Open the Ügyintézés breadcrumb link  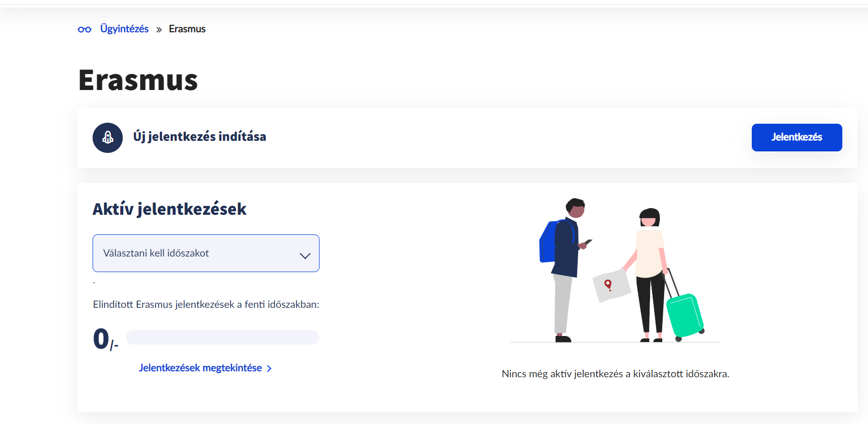(124, 29)
